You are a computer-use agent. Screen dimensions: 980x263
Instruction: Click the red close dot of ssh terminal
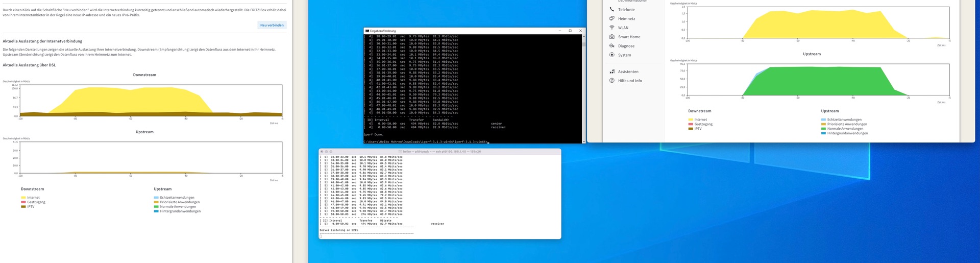click(323, 152)
